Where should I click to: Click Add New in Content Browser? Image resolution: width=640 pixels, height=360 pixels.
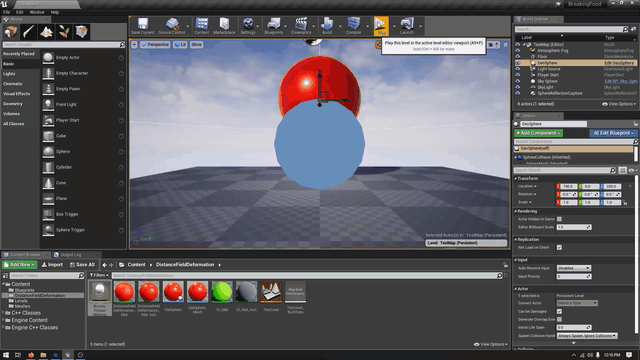click(x=20, y=265)
